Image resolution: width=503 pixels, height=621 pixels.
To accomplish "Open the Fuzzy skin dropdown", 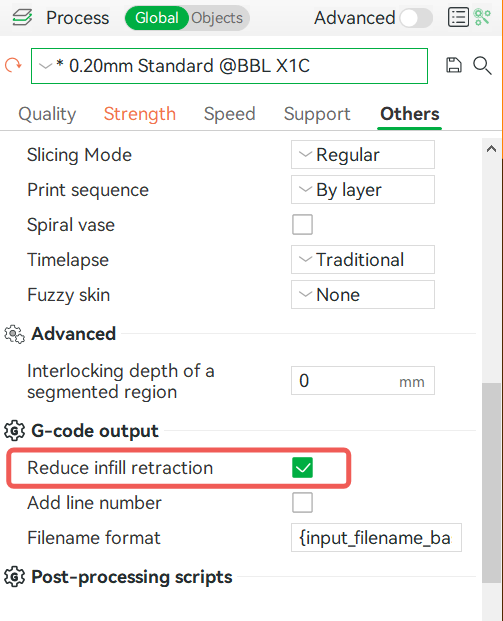I will (363, 295).
